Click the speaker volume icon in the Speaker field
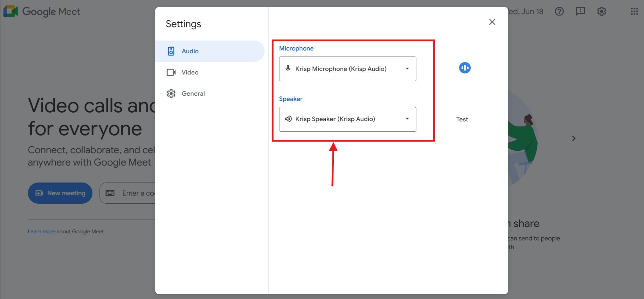 point(288,119)
